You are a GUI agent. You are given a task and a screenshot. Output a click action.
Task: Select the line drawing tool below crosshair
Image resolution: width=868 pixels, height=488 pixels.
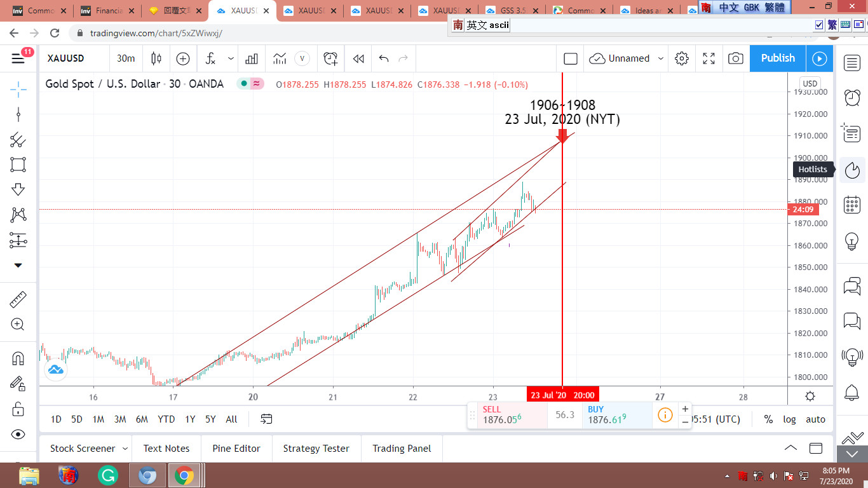click(x=18, y=115)
